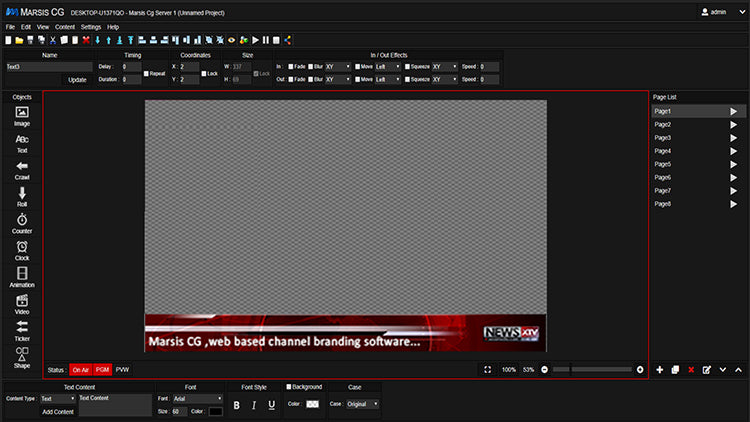Image resolution: width=750 pixels, height=422 pixels.
Task: Open the Content Type dropdown
Action: click(x=57, y=398)
